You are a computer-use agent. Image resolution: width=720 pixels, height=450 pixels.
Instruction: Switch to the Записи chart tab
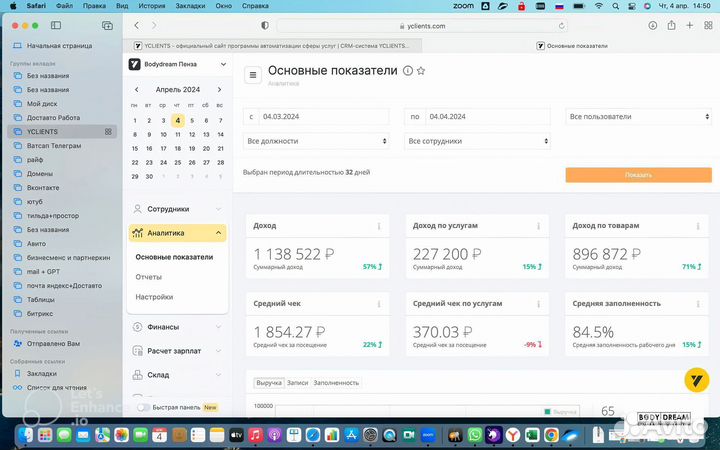click(297, 382)
